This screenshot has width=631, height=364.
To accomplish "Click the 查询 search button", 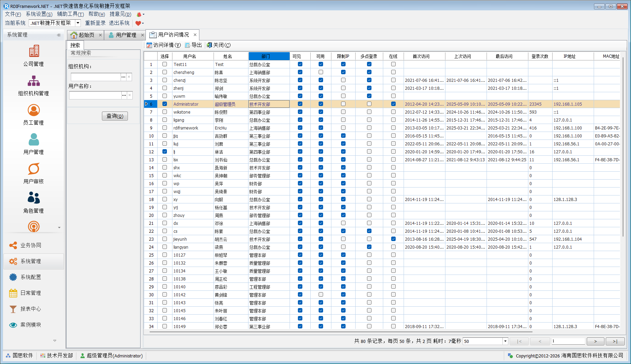I will 115,116.
